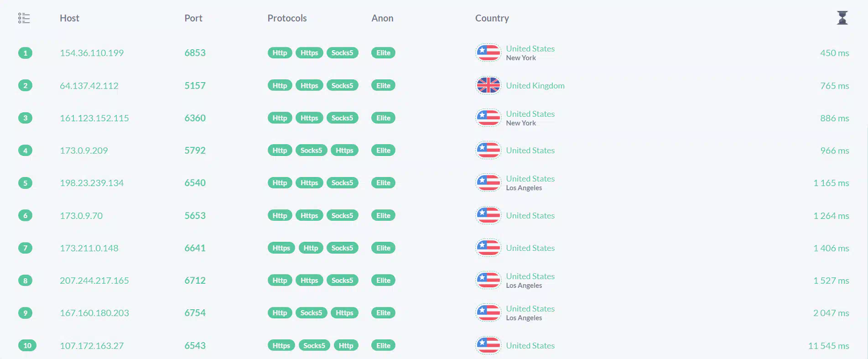Click port number 6754

195,313
